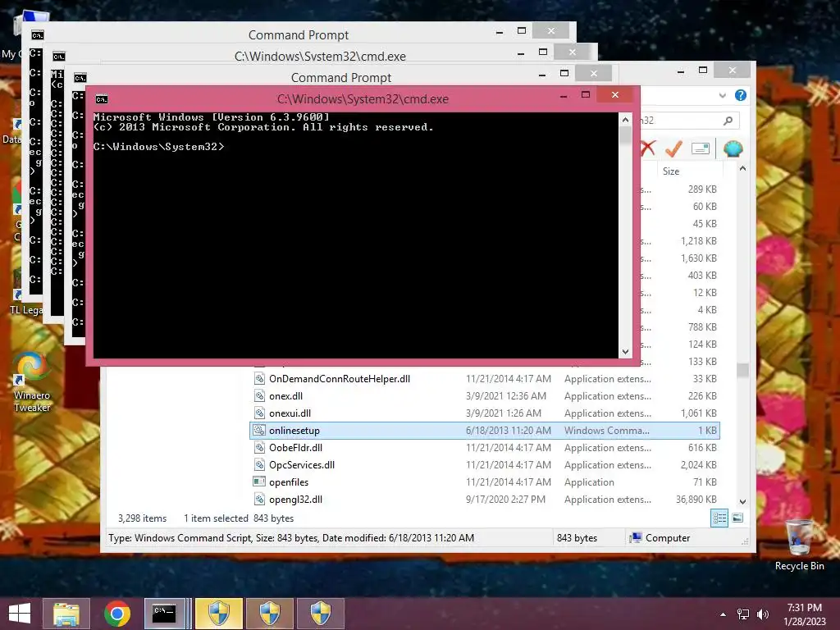Click file icon beside onex.dll
This screenshot has height=630, width=840.
coord(259,396)
